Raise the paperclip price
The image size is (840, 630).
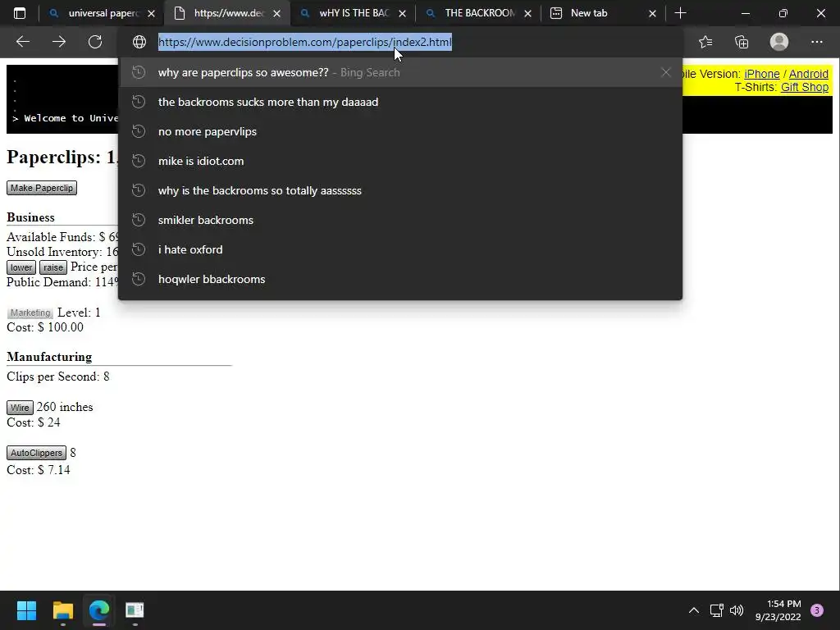click(x=53, y=267)
